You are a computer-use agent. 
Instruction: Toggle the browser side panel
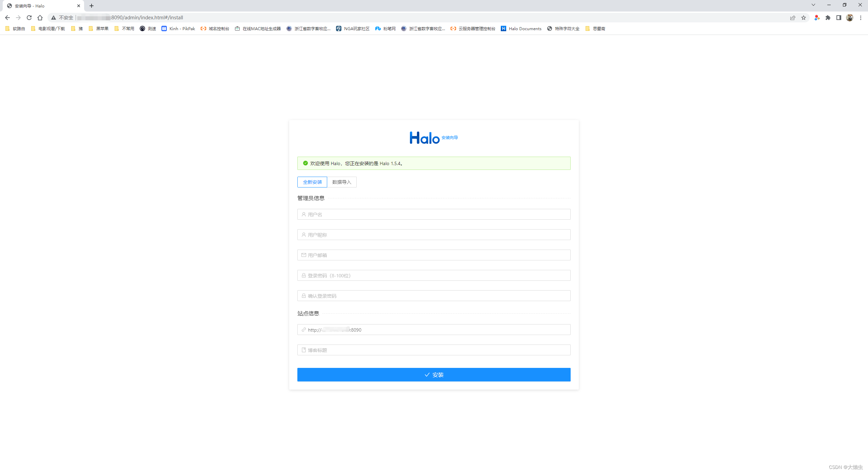tap(839, 18)
